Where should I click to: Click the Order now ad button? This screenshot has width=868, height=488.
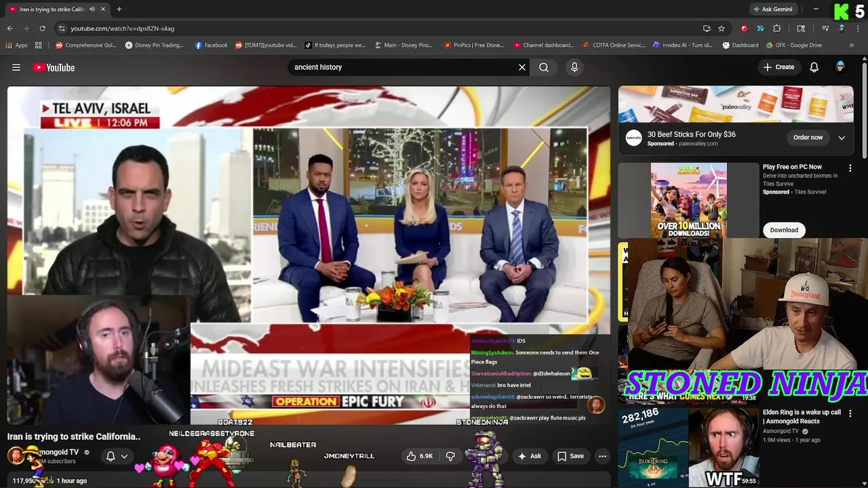[808, 138]
